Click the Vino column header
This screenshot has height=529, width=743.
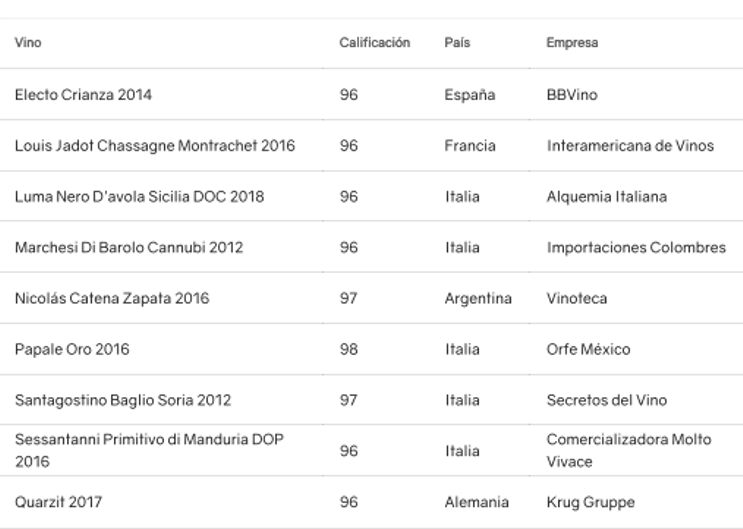pyautogui.click(x=28, y=43)
